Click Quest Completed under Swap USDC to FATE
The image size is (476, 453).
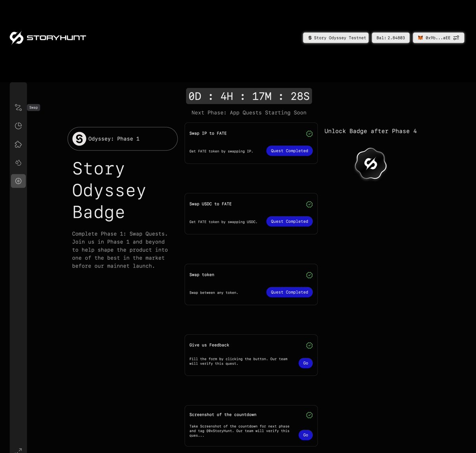[290, 222]
